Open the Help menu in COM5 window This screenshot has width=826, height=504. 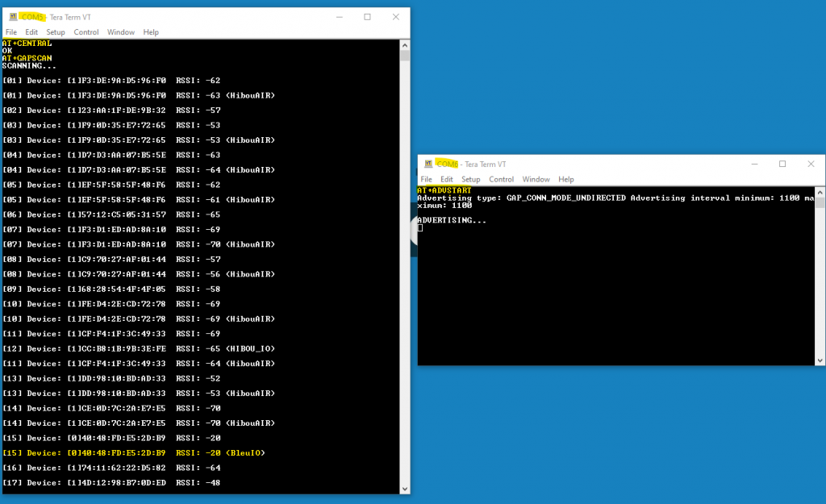[x=151, y=32]
